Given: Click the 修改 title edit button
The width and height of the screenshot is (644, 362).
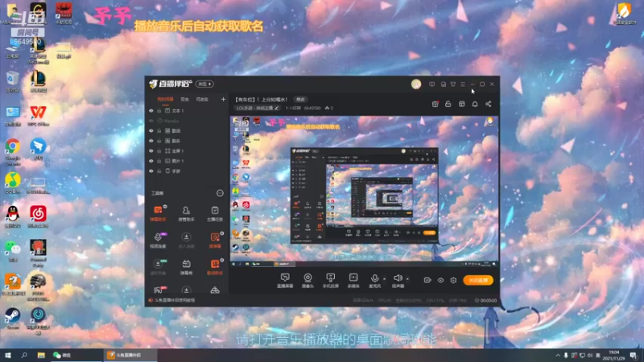Looking at the screenshot, I should click(x=300, y=99).
